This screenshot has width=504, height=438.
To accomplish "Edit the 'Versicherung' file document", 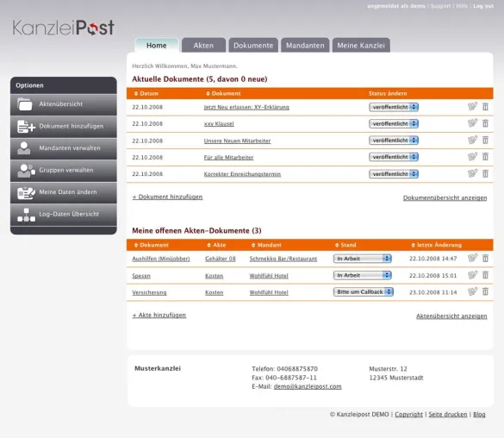I will [x=472, y=291].
